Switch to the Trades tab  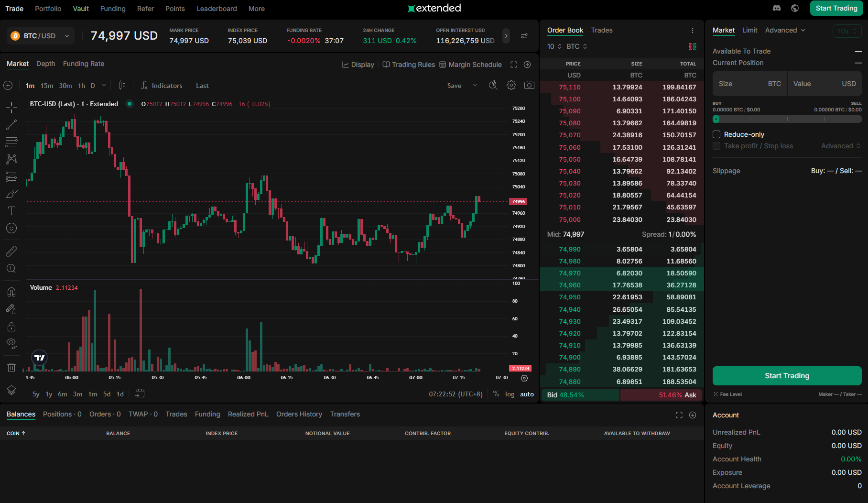point(601,30)
